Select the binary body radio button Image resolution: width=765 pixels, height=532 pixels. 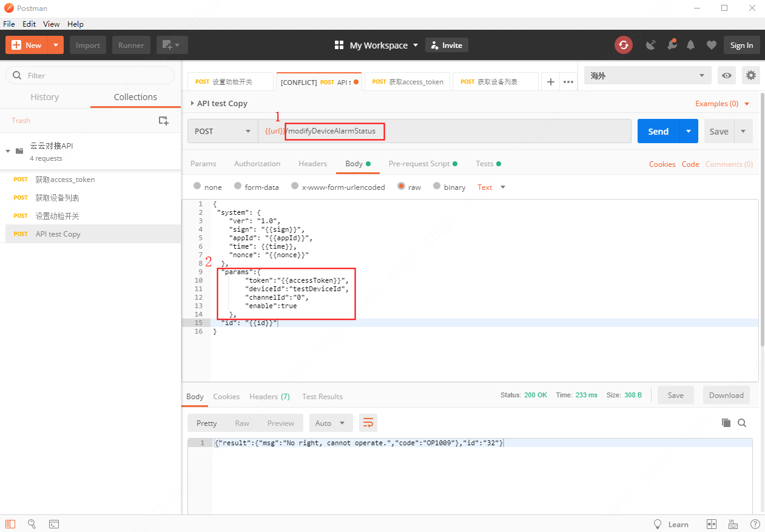pyautogui.click(x=437, y=186)
